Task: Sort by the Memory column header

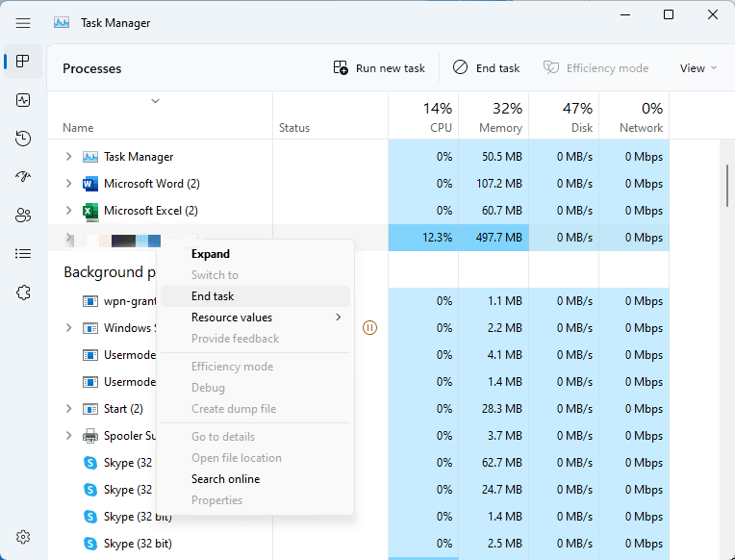Action: [494, 116]
